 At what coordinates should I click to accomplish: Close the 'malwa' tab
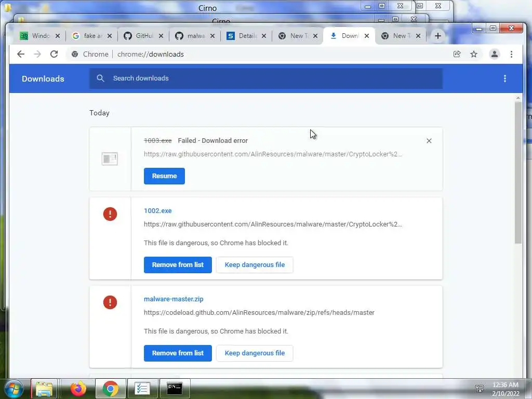click(212, 36)
